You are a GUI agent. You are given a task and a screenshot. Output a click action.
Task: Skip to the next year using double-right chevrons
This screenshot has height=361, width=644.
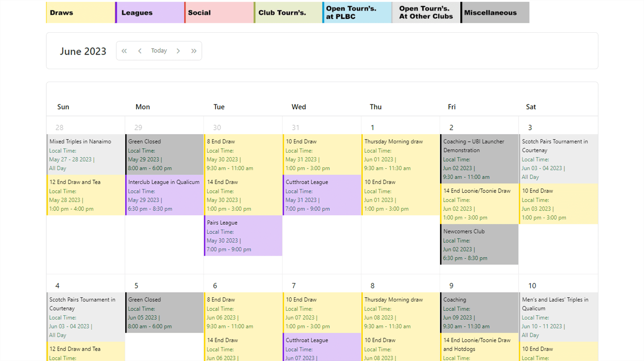coord(194,51)
